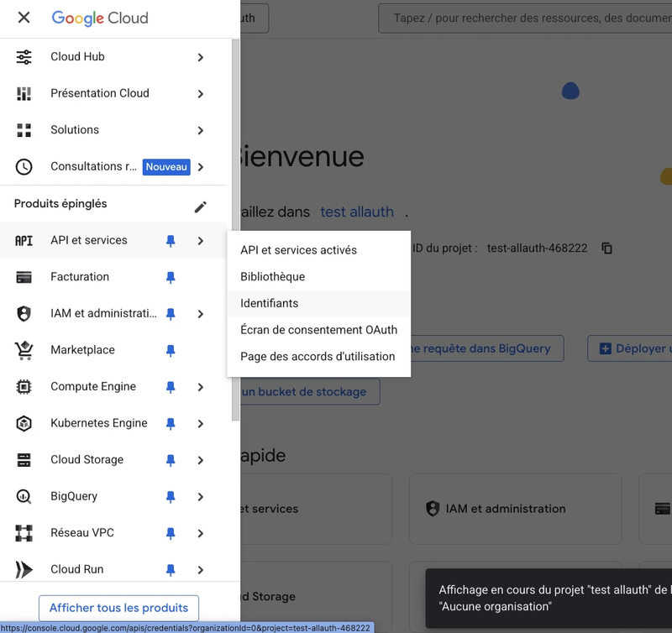The height and width of the screenshot is (633, 672).
Task: Unpin BigQuery from pinned products
Action: (171, 497)
